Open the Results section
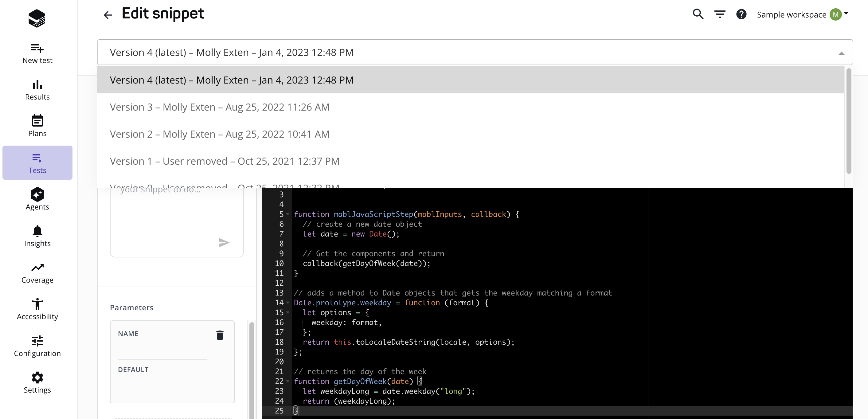The height and width of the screenshot is (419, 868). click(37, 90)
